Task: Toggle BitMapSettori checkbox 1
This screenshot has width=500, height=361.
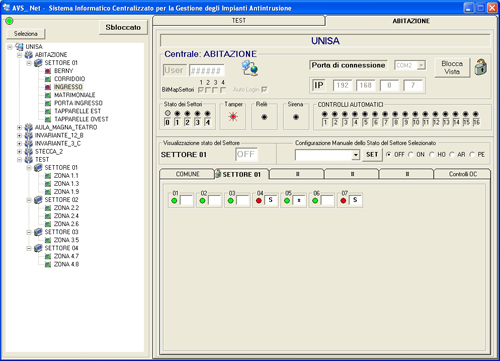Action: point(201,90)
